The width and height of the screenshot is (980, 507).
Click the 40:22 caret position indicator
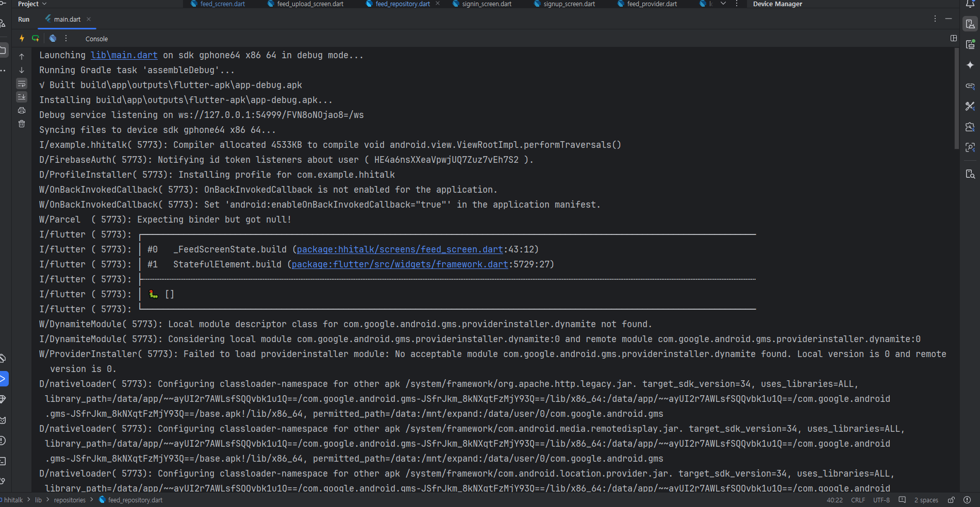click(835, 500)
